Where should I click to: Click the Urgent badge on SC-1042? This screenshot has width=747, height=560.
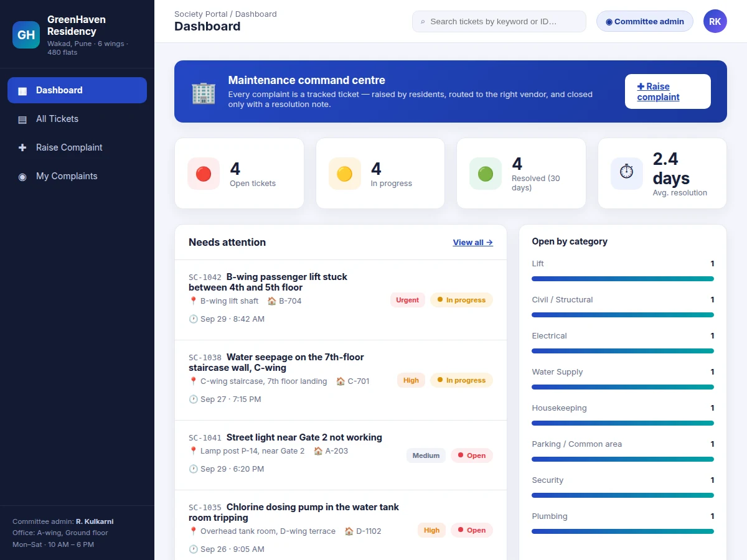pyautogui.click(x=408, y=300)
